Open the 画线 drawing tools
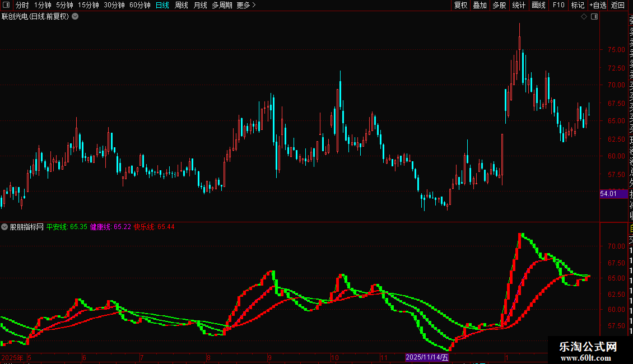The image size is (633, 364). [538, 5]
